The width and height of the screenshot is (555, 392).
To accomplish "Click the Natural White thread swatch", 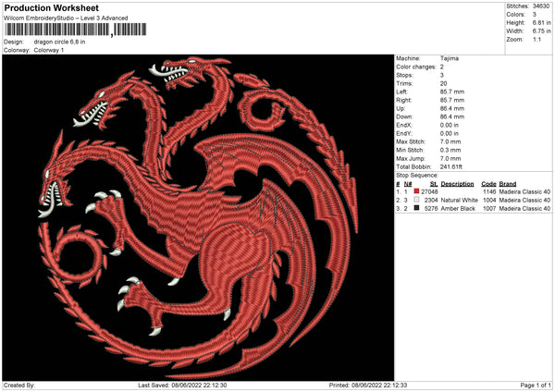I will [x=416, y=200].
